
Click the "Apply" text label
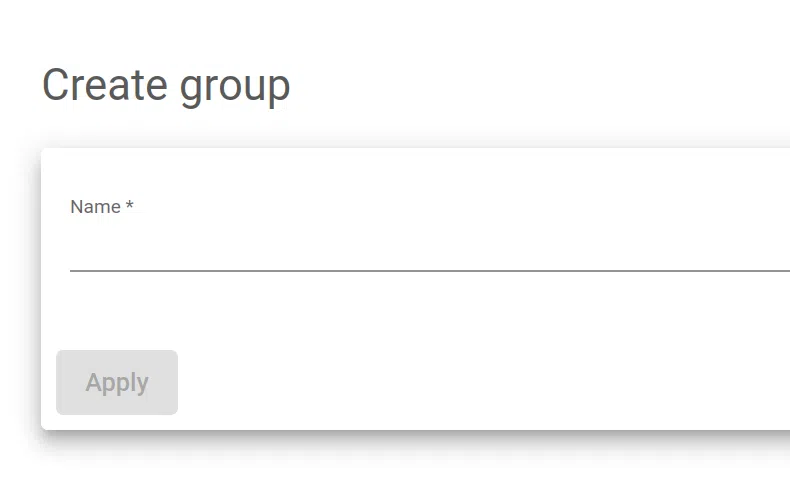tap(117, 382)
